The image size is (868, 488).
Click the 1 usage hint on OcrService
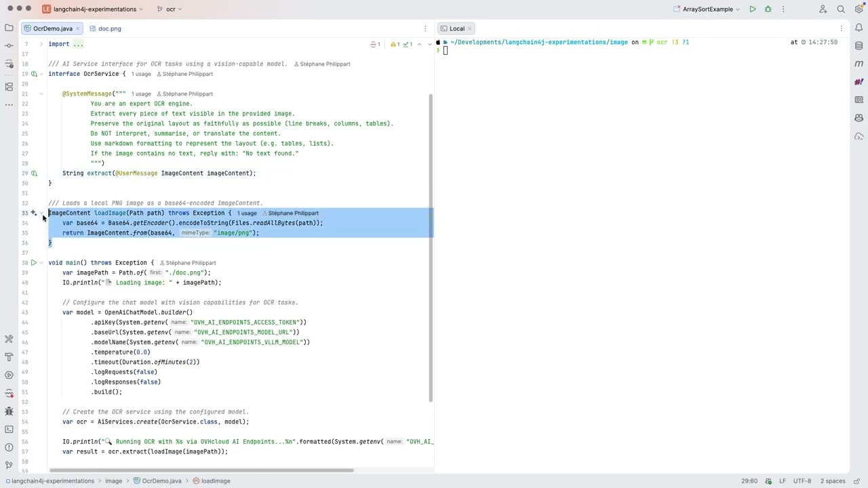(141, 74)
